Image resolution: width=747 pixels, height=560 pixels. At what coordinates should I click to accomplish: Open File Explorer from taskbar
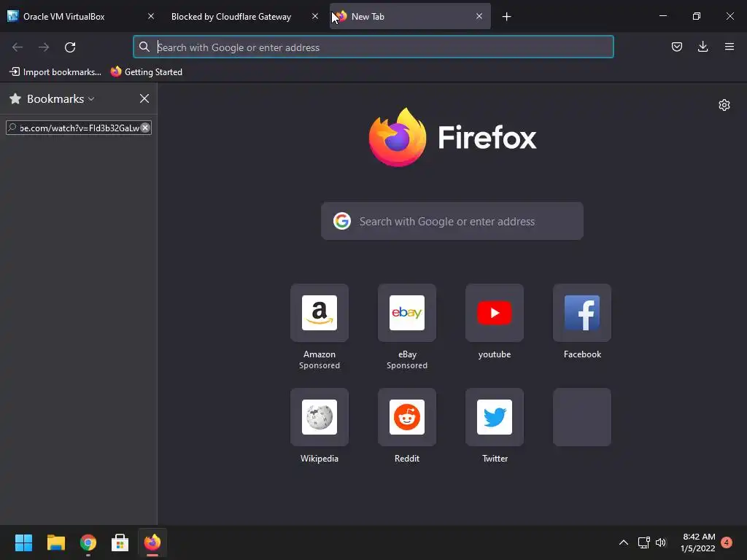55,542
